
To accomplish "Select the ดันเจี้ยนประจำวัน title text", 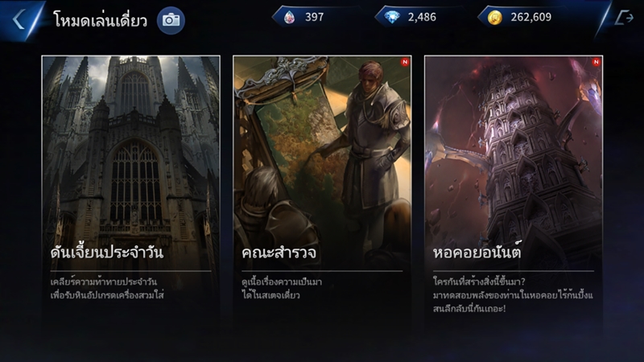I will (107, 252).
